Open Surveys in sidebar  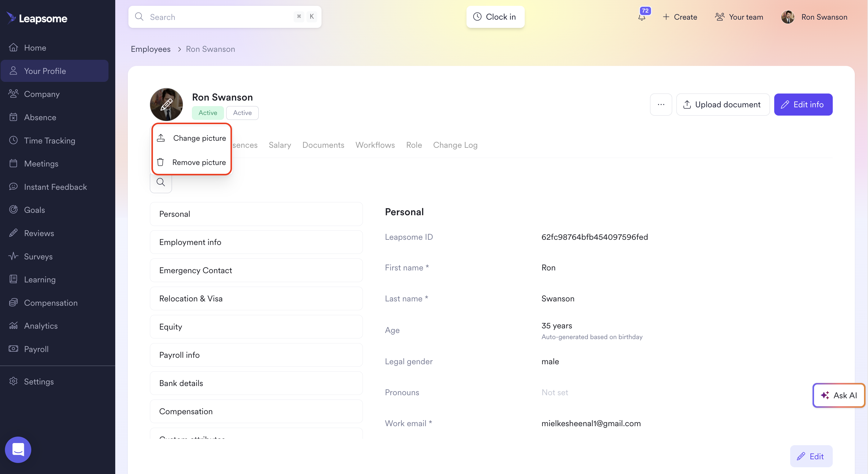point(55,256)
